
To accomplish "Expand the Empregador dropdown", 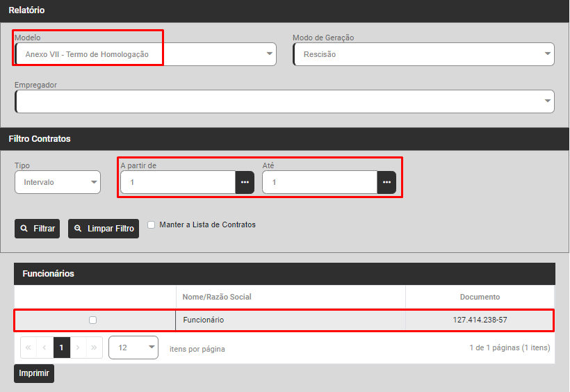I will tap(284, 101).
